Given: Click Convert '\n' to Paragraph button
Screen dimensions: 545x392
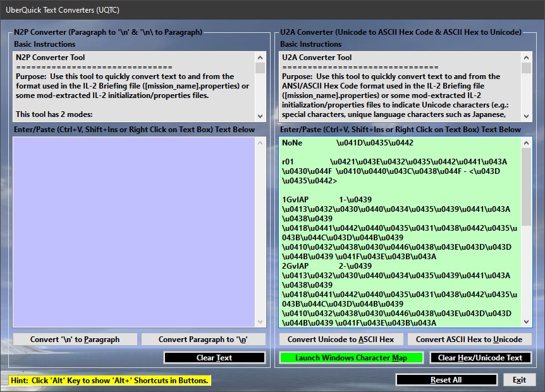Looking at the screenshot, I should click(x=75, y=340).
